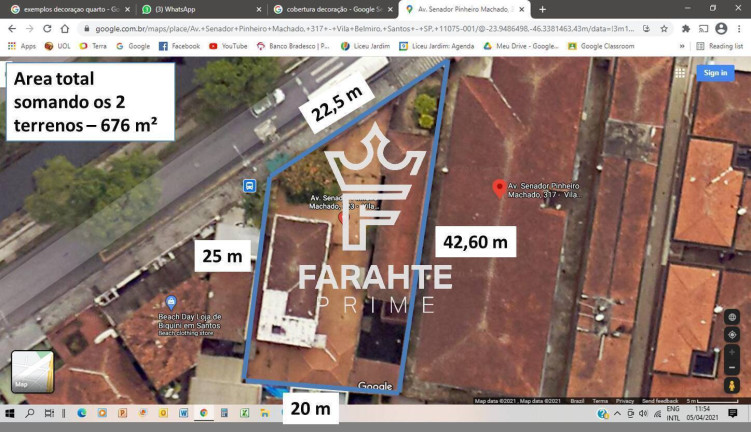Expand the hidden bookmarks chevron
The height and width of the screenshot is (432, 751).
[682, 46]
